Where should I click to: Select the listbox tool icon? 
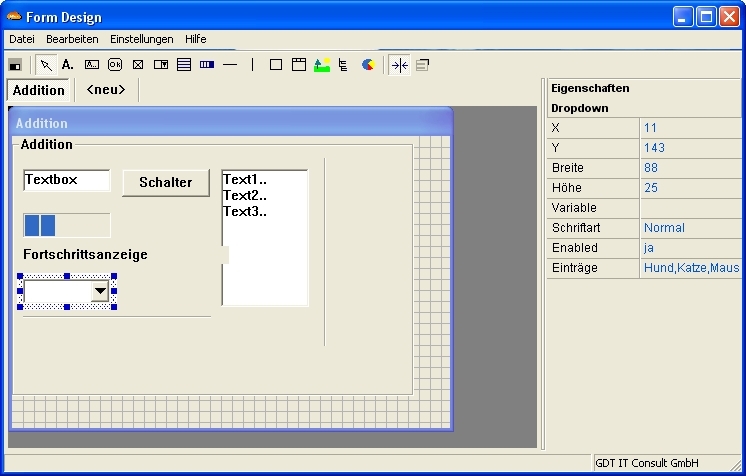184,65
